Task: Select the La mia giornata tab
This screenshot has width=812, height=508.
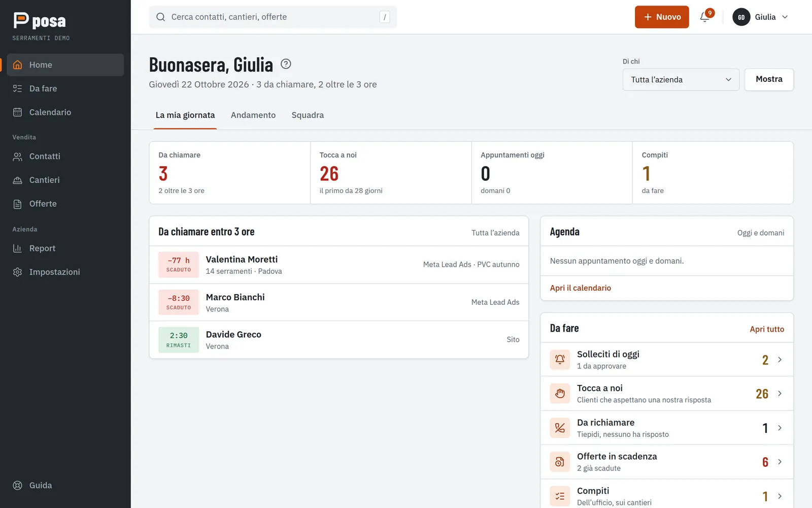Action: (185, 115)
